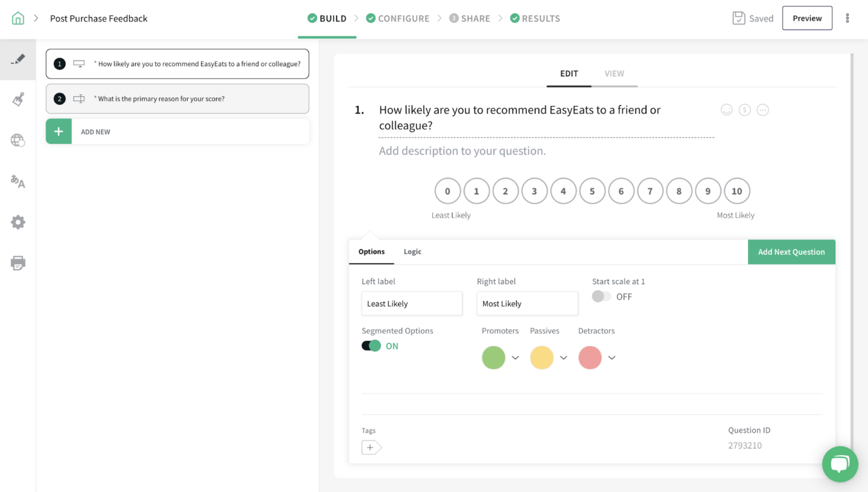Click the home icon in the header
This screenshot has width=868, height=492.
[17, 18]
